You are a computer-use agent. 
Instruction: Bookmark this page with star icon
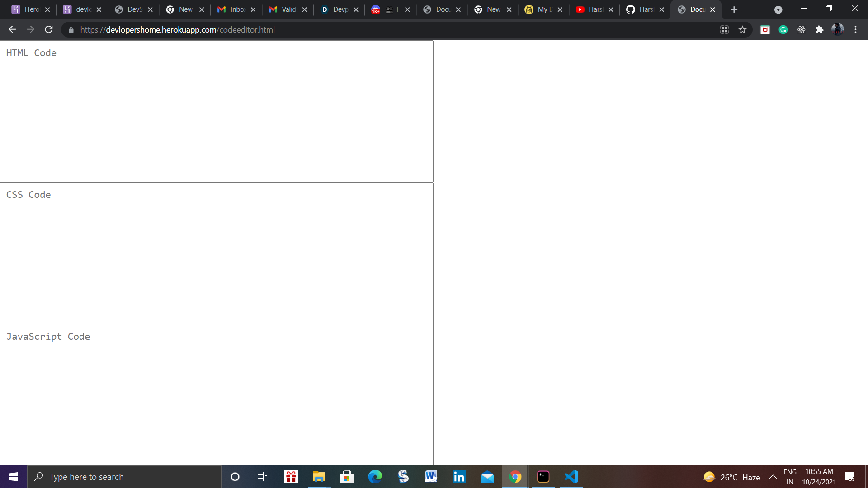pos(742,30)
